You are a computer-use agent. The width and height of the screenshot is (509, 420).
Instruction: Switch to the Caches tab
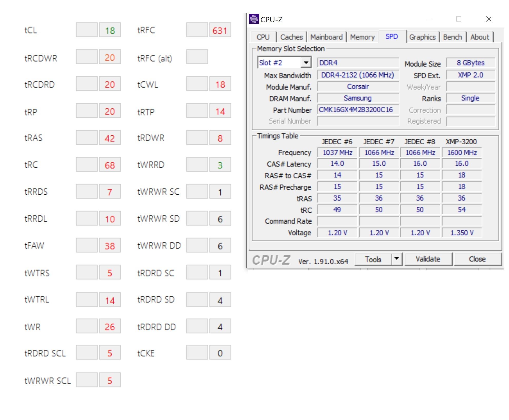(x=291, y=37)
